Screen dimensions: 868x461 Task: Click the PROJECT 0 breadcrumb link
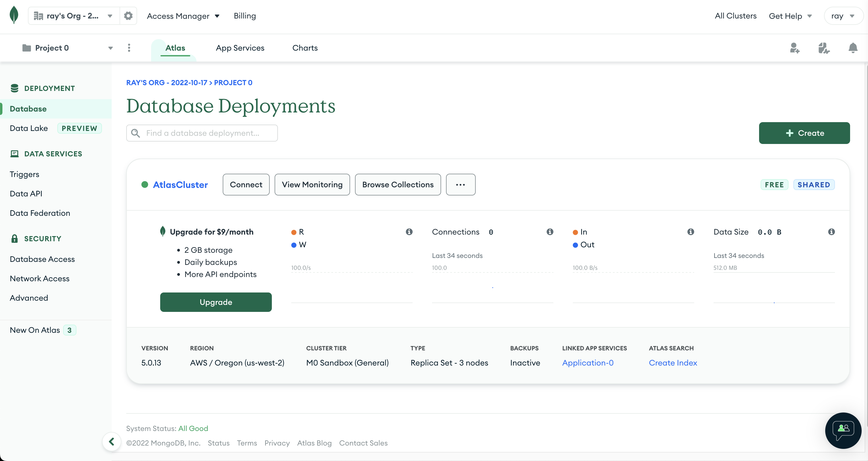pos(233,82)
